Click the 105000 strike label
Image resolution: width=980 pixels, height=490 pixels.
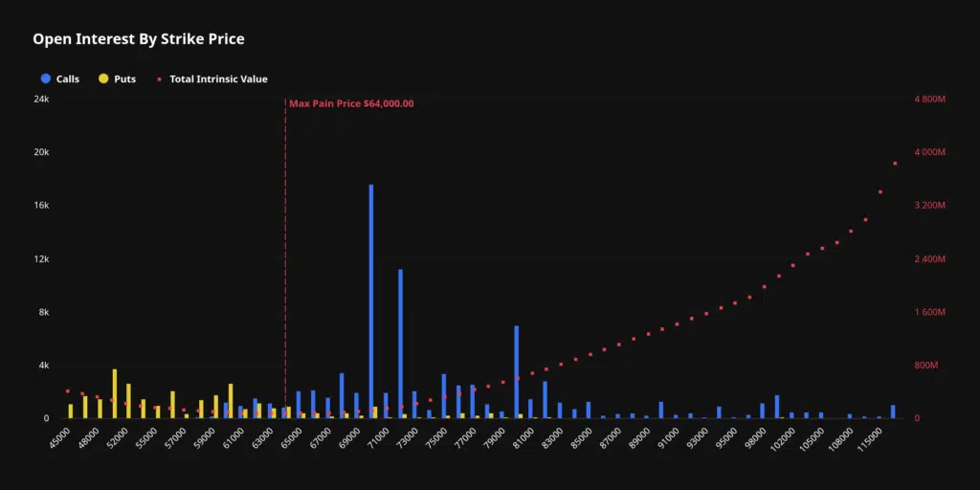point(813,438)
